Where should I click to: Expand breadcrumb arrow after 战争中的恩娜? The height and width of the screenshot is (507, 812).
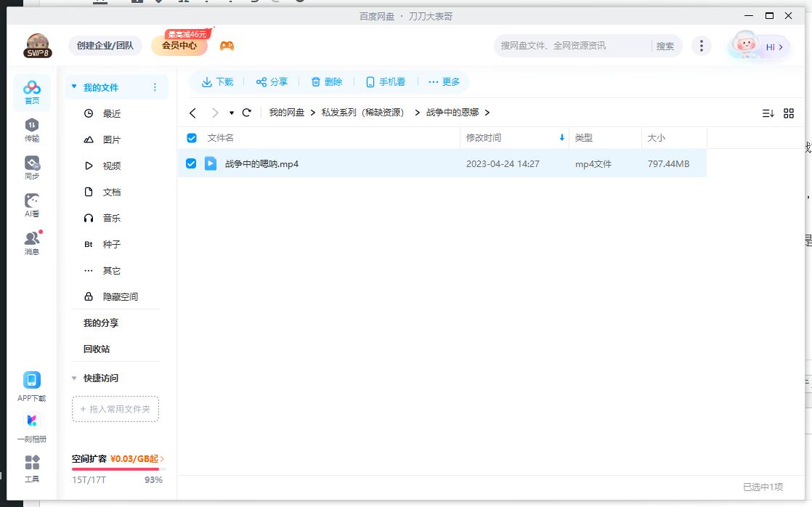pos(487,113)
